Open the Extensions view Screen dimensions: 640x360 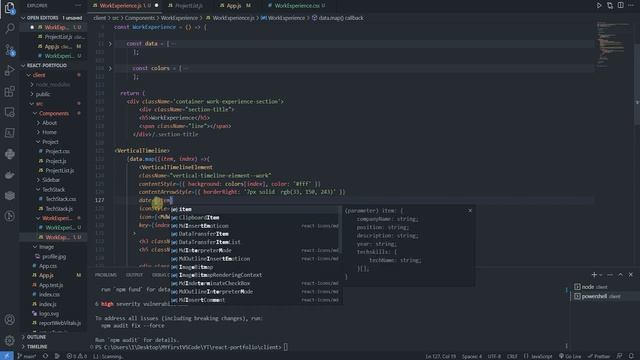10,91
